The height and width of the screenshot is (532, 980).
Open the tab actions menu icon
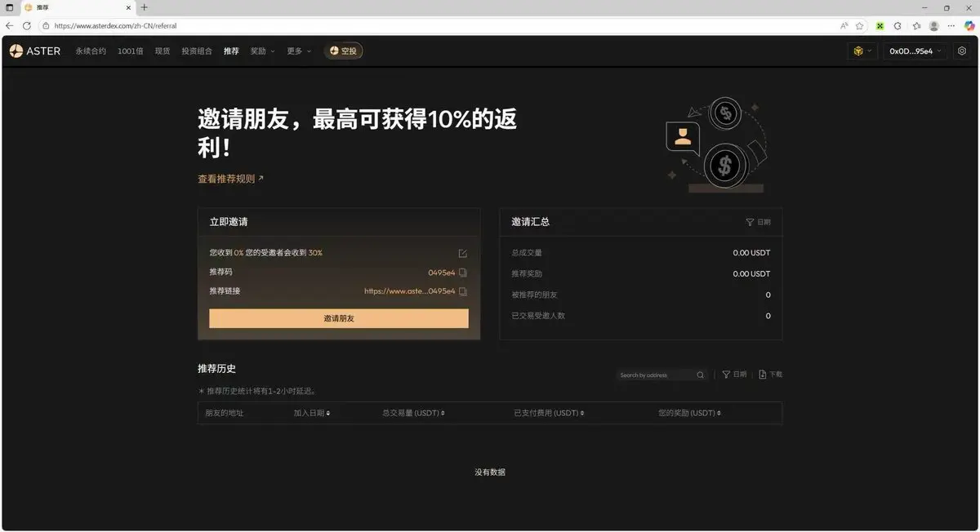coord(10,7)
